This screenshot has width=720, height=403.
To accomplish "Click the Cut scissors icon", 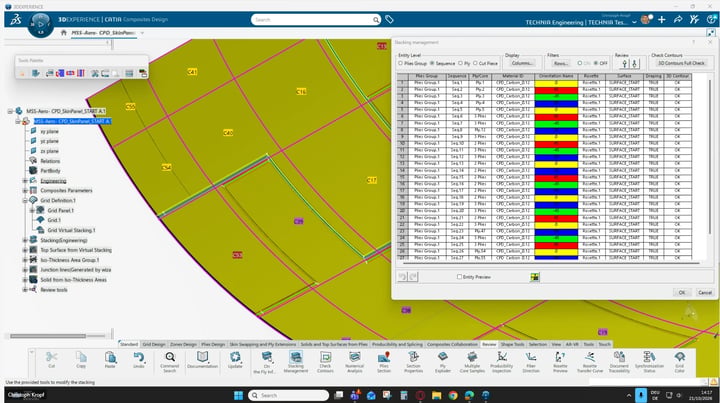I will (x=51, y=357).
